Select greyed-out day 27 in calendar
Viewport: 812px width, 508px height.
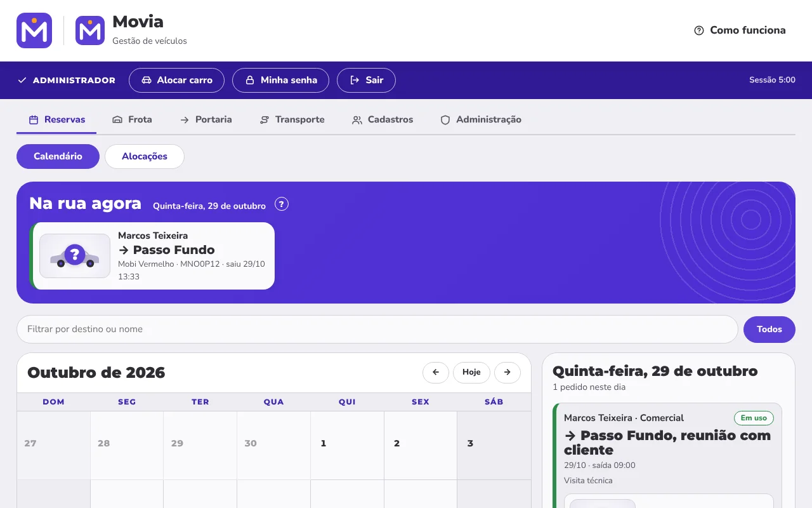[53, 445]
